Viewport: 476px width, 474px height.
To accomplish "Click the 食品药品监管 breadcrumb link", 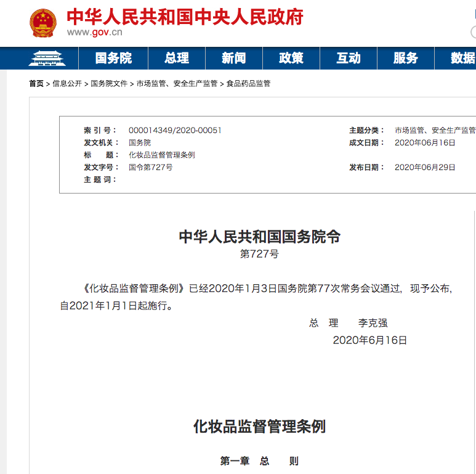I will (248, 84).
